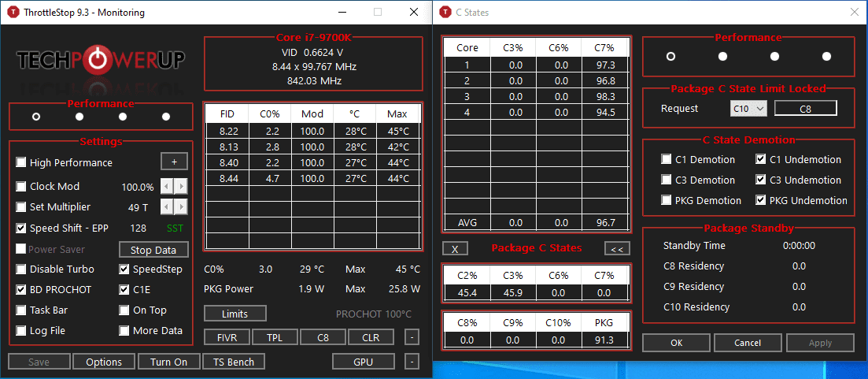
Task: Uncheck C1 Undemotion
Action: pos(761,160)
